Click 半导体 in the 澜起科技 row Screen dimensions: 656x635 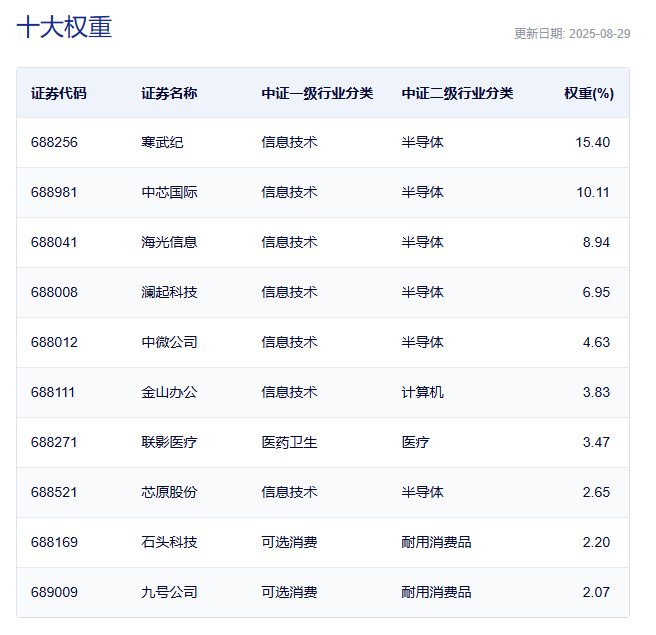coord(423,292)
